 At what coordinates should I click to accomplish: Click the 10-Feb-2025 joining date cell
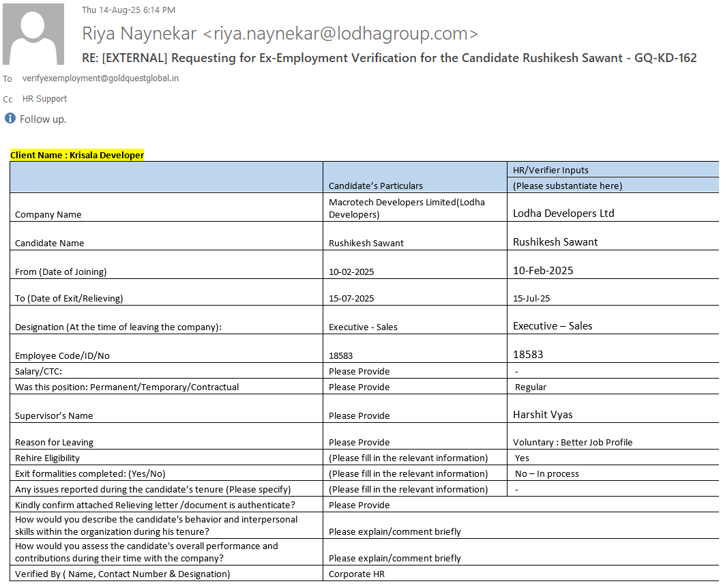[x=543, y=270]
